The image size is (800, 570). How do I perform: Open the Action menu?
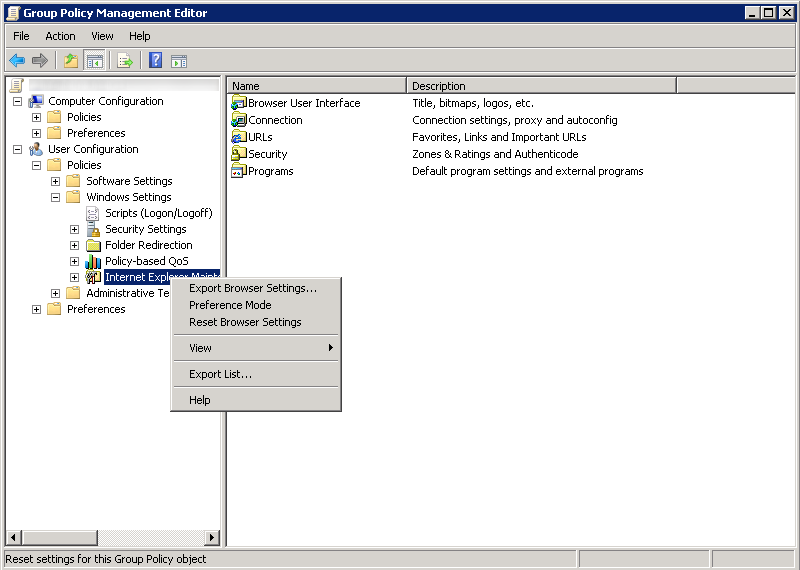coord(60,36)
